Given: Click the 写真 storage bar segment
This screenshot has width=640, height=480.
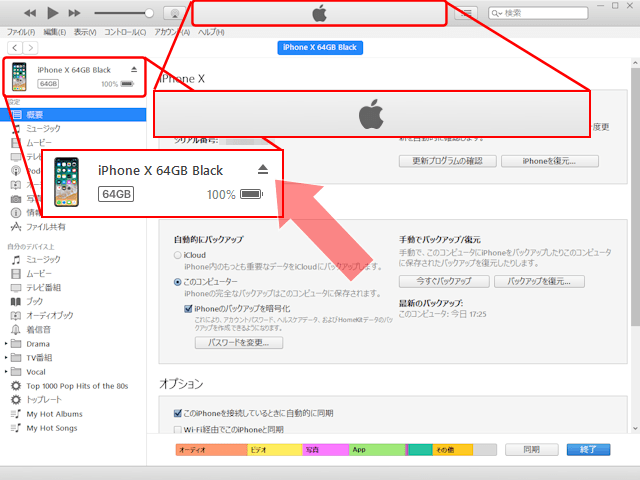Looking at the screenshot, I should point(326,450).
